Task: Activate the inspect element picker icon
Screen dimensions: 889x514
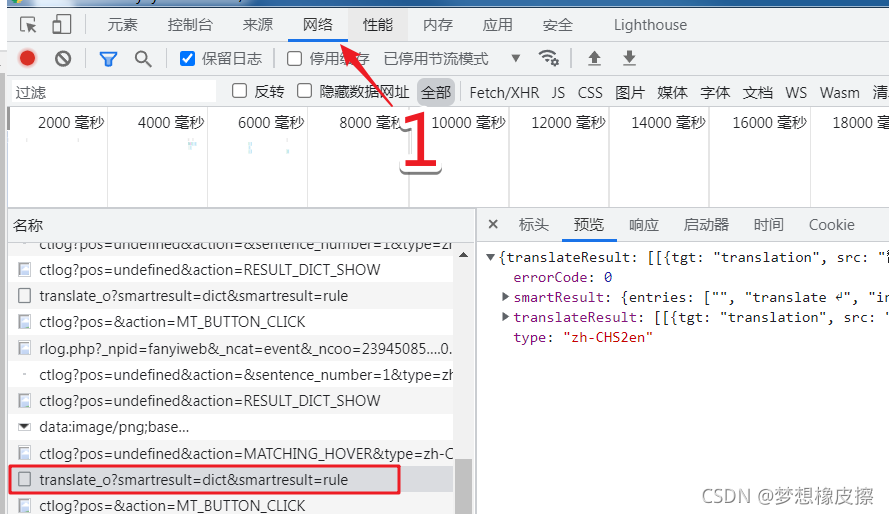Action: pos(28,25)
